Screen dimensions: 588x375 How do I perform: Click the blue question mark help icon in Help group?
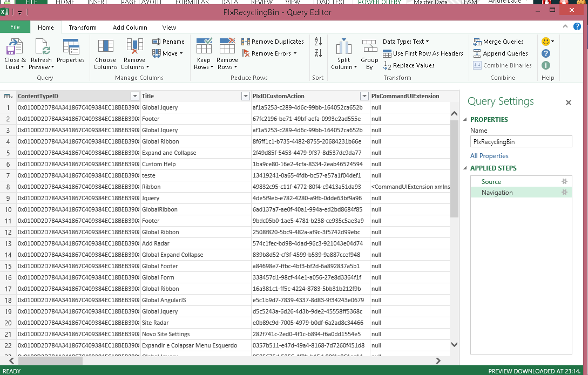point(546,53)
